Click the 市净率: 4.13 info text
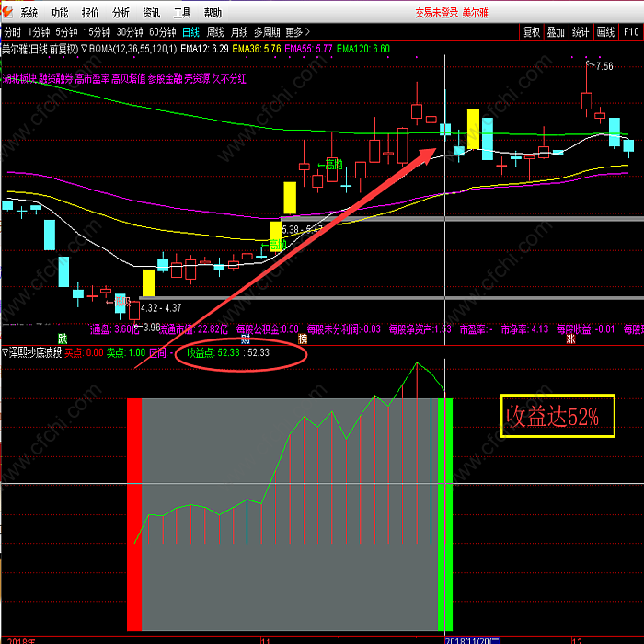The height and width of the screenshot is (644, 644). [525, 329]
